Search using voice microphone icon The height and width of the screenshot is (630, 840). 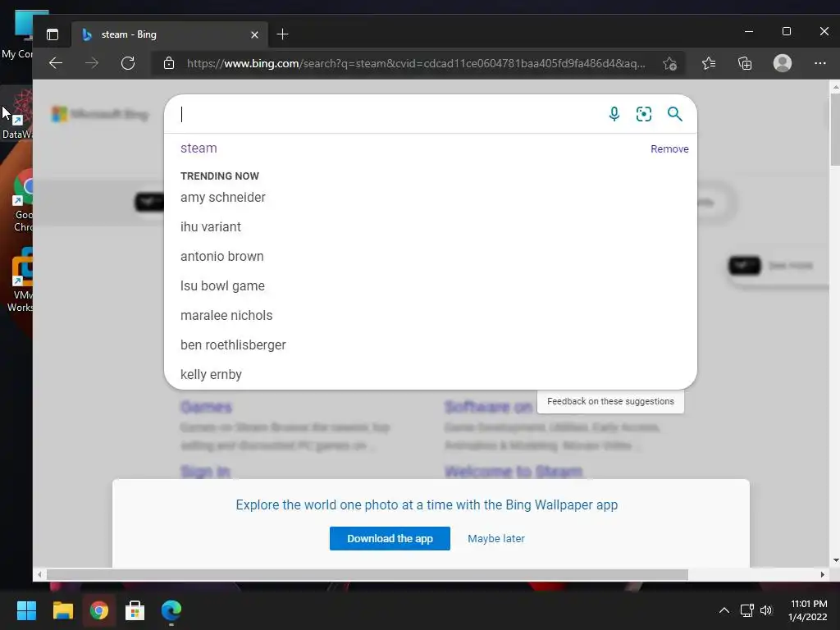tap(614, 113)
